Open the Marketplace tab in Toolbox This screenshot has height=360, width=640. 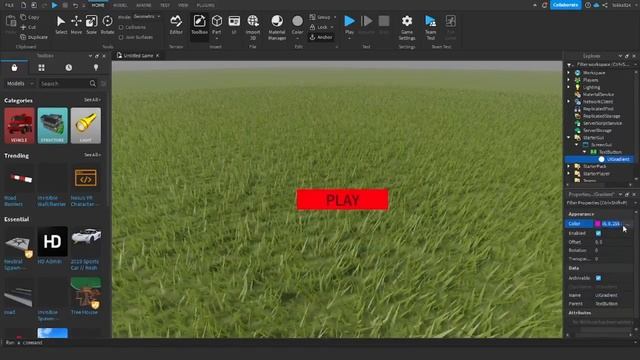pyautogui.click(x=14, y=68)
